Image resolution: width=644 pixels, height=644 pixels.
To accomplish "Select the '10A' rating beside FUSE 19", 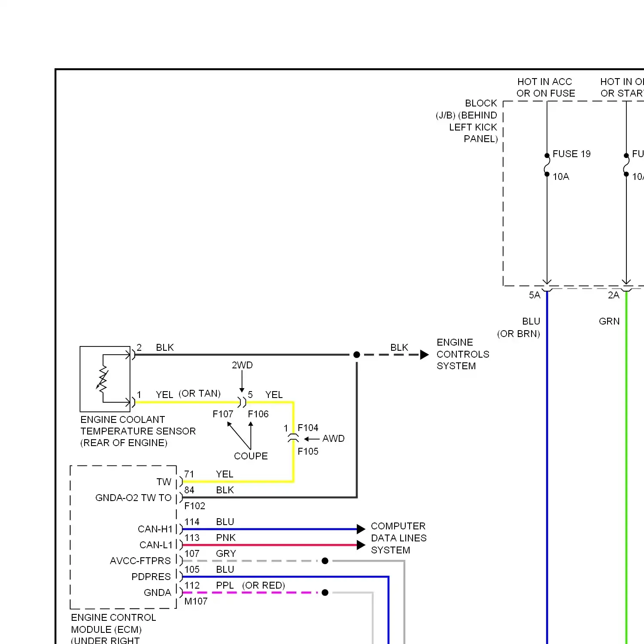I will coord(561,176).
